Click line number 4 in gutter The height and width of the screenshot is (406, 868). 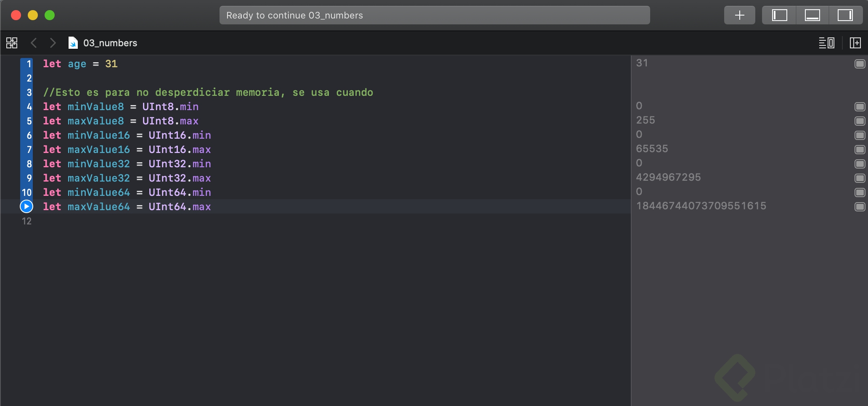29,107
